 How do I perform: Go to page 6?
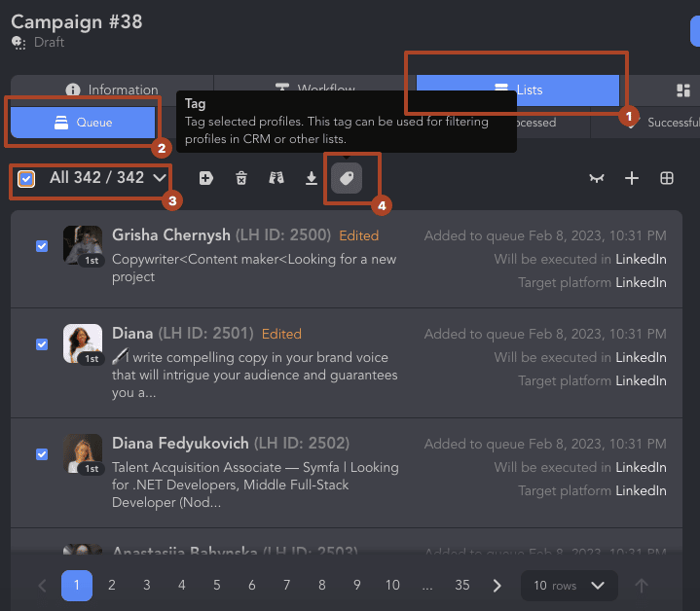click(252, 586)
